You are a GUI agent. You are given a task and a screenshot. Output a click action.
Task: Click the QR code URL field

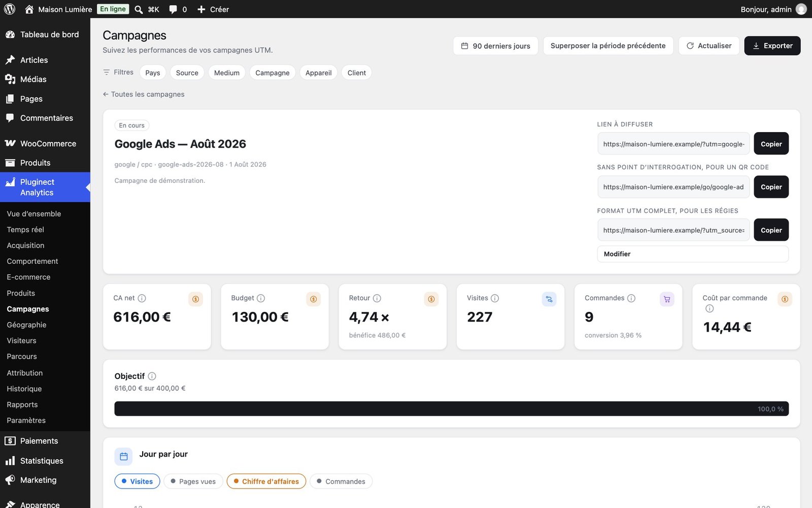pos(673,187)
